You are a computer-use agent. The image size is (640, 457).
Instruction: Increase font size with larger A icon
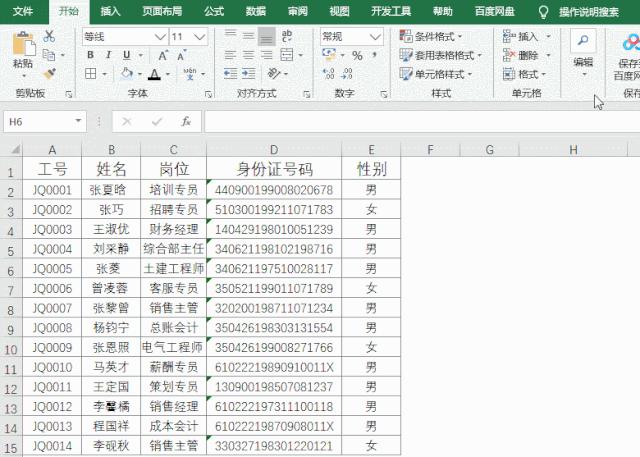click(163, 55)
